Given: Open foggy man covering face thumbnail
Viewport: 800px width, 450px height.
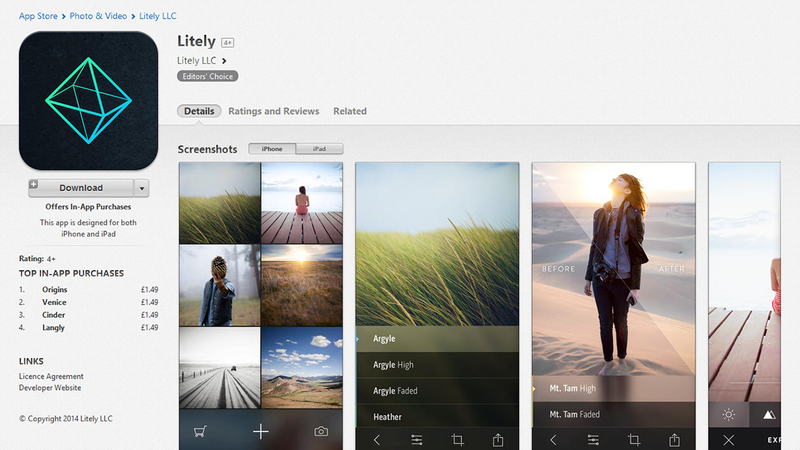Looking at the screenshot, I should [x=220, y=285].
